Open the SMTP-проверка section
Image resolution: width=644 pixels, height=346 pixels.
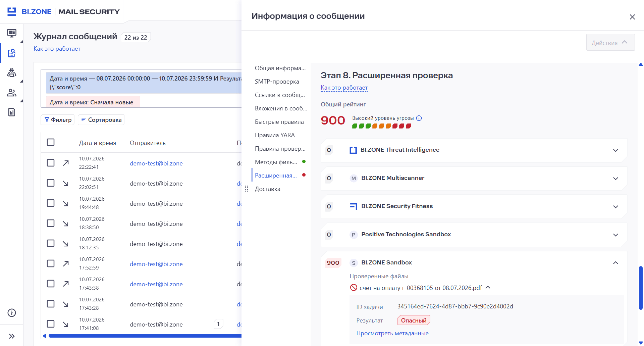pos(277,82)
